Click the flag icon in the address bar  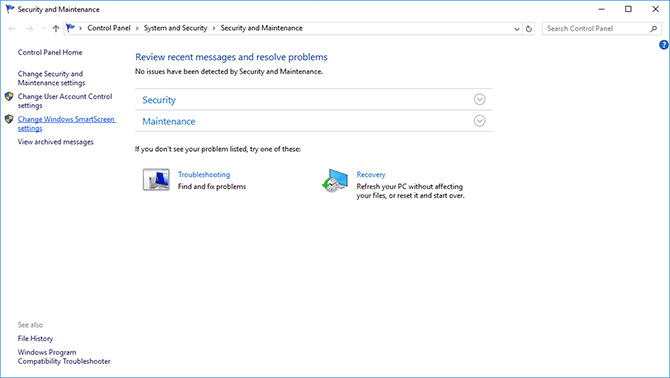[x=71, y=28]
